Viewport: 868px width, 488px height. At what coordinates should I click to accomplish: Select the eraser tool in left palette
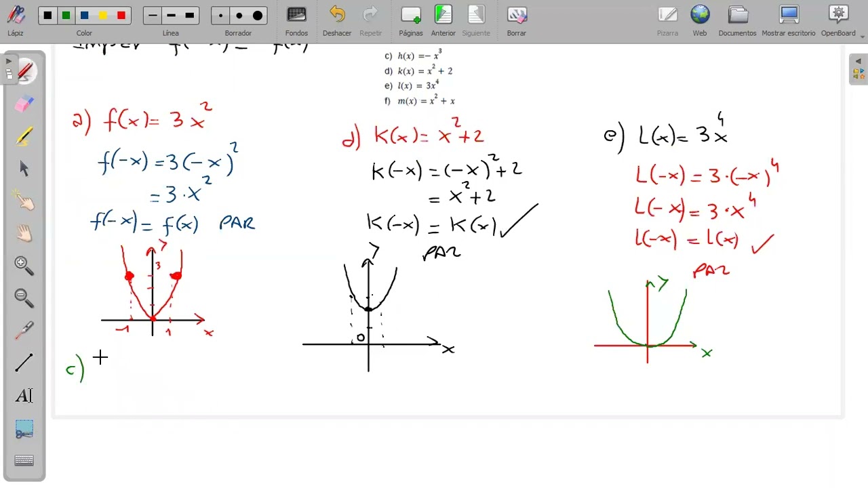[x=24, y=103]
